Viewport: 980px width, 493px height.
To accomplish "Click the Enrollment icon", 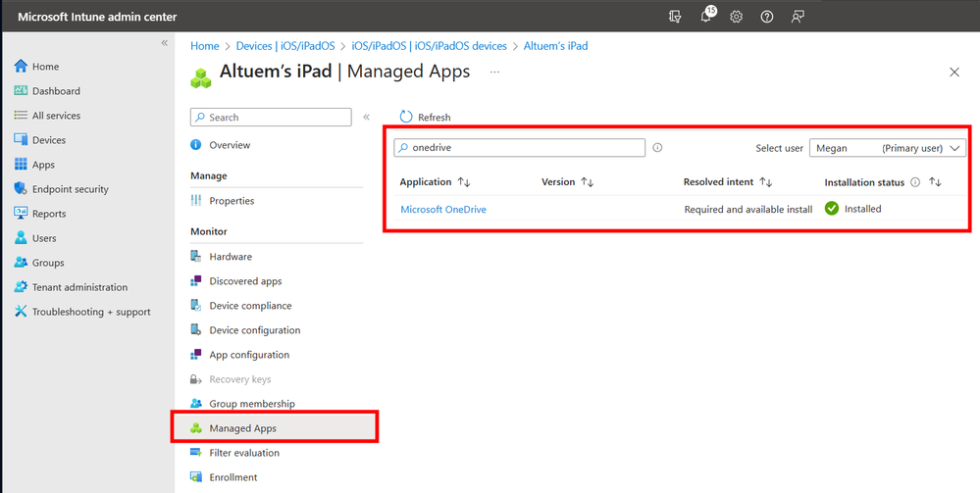I will (x=195, y=477).
